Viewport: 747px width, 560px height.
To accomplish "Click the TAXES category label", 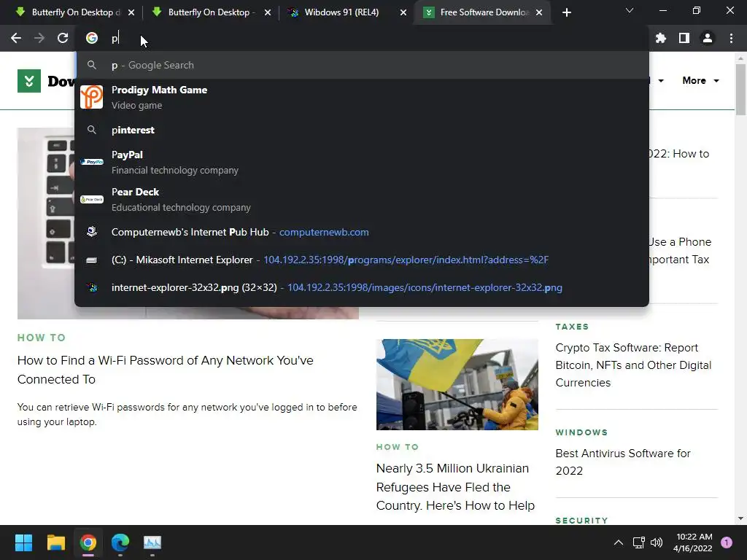I will click(572, 327).
